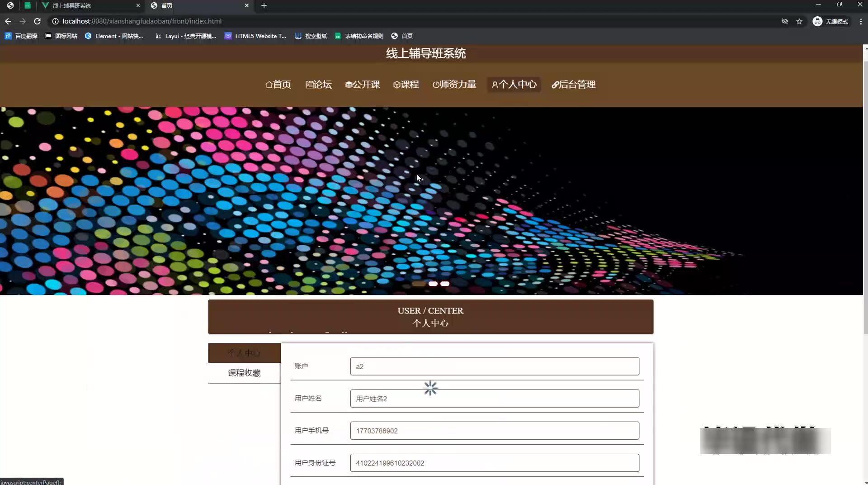Close the 首页 browser tab
The image size is (868, 485).
[x=246, y=5]
